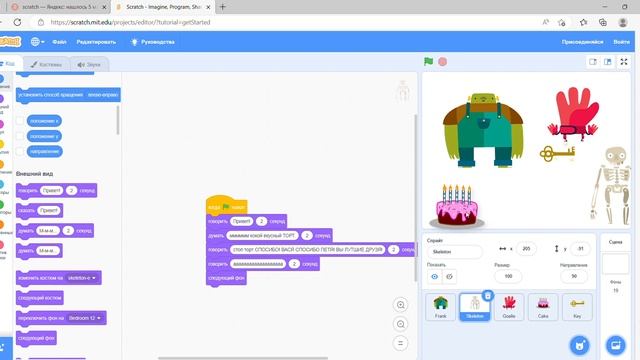Image resolution: width=640 pixels, height=360 pixels.
Task: Reload the page in browser
Action: 17,22
